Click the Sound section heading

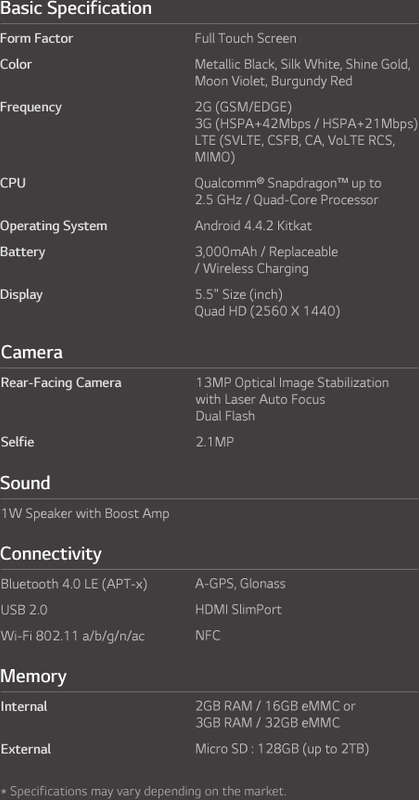(26, 483)
